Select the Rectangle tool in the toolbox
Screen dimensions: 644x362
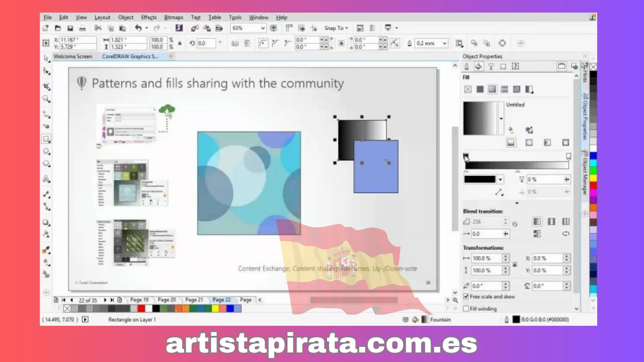tap(46, 139)
